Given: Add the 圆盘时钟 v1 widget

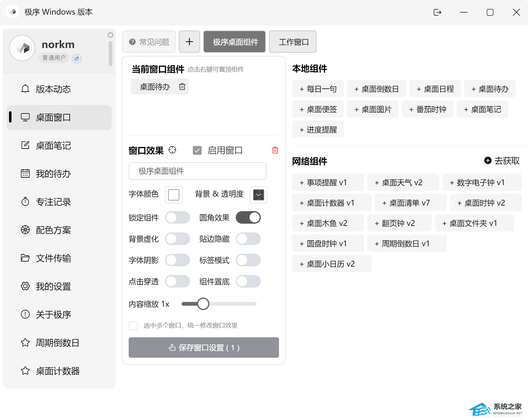Looking at the screenshot, I should pyautogui.click(x=328, y=243).
